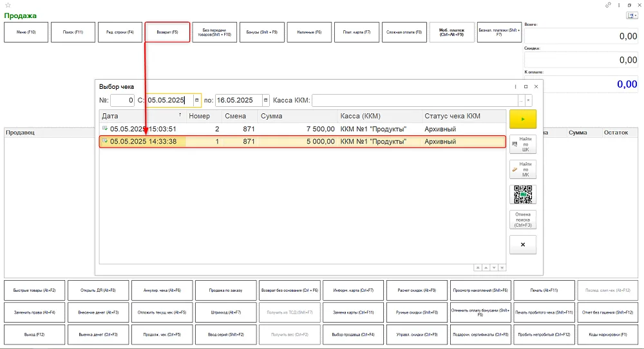Click Бонусы (Shift+F9) button
The image size is (644, 349).
coord(261,32)
